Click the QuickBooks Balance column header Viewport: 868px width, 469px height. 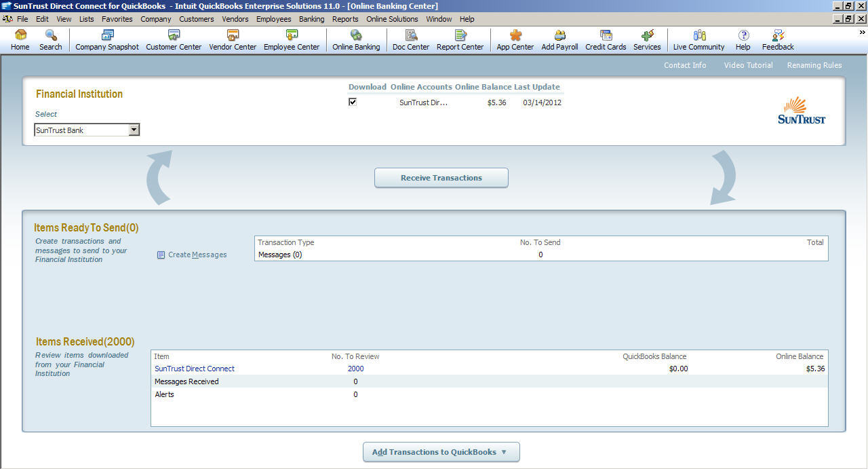(654, 356)
